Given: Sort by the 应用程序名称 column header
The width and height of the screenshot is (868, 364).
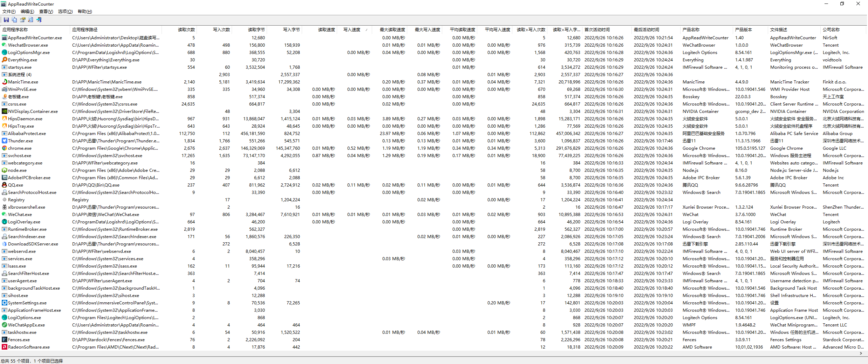Looking at the screenshot, I should pos(15,30).
